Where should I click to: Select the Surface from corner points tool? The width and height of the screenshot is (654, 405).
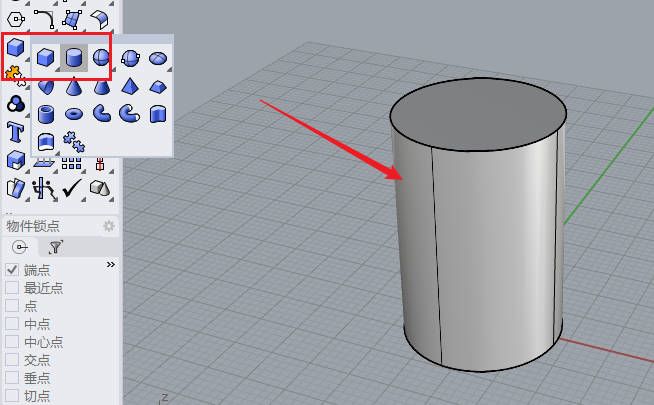(72, 19)
